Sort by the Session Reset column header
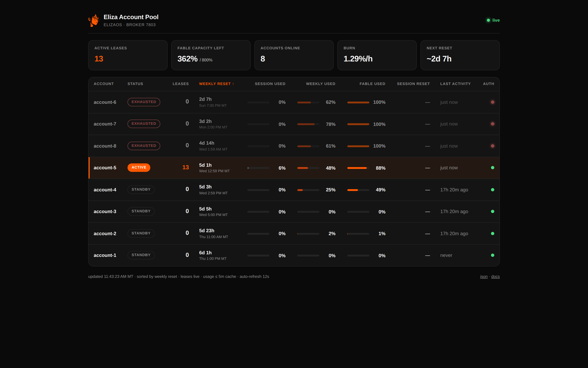Image resolution: width=588 pixels, height=368 pixels. click(x=413, y=84)
